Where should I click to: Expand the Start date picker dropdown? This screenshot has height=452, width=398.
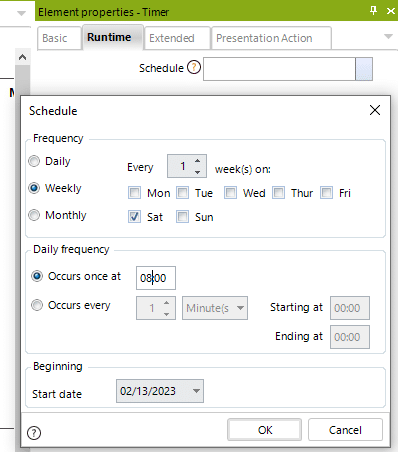(x=196, y=391)
